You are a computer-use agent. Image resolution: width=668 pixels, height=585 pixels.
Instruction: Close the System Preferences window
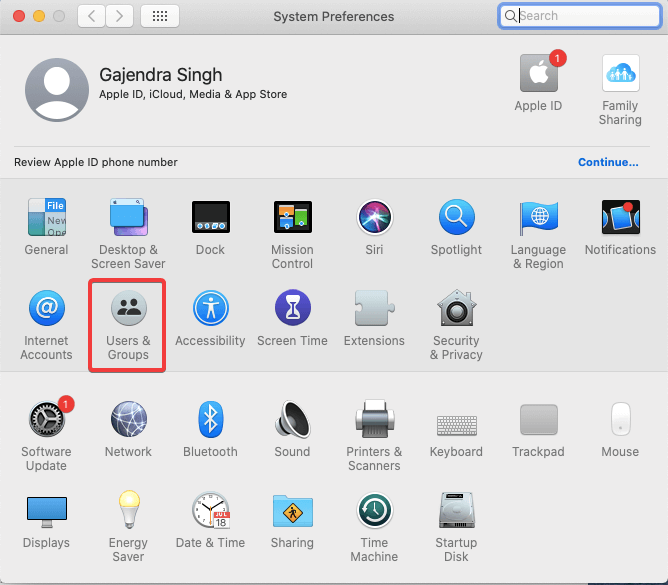coord(19,16)
